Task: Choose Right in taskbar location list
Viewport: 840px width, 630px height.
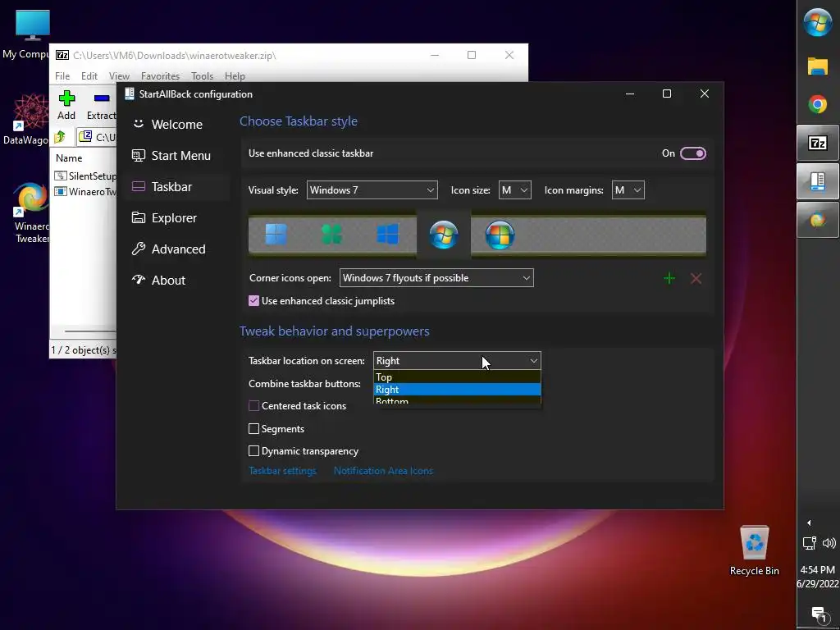Action: coord(457,390)
